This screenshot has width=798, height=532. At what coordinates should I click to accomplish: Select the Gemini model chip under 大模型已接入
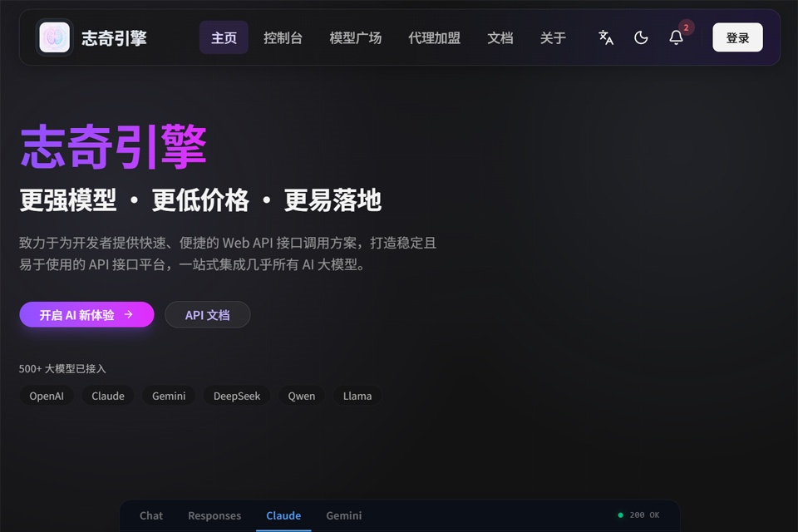click(169, 396)
